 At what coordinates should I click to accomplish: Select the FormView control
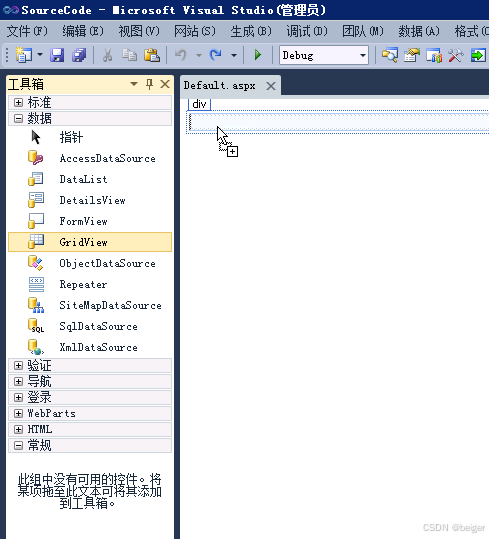[x=90, y=221]
